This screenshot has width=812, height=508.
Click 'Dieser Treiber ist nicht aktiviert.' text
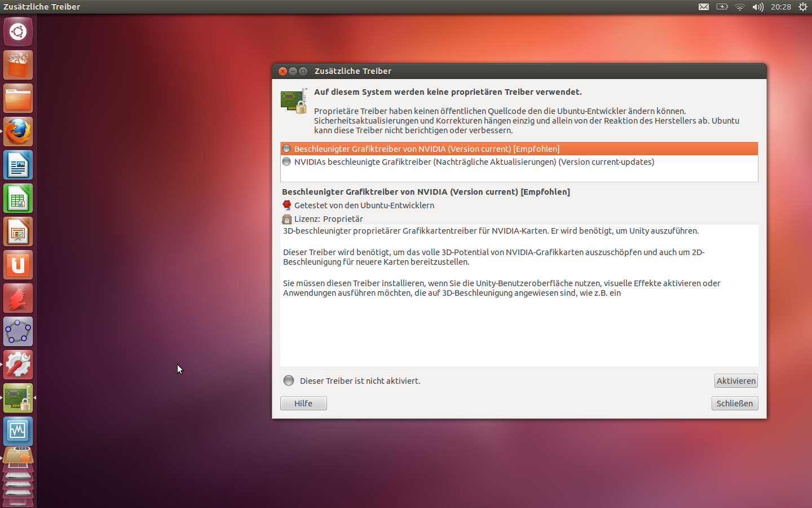[x=360, y=381]
